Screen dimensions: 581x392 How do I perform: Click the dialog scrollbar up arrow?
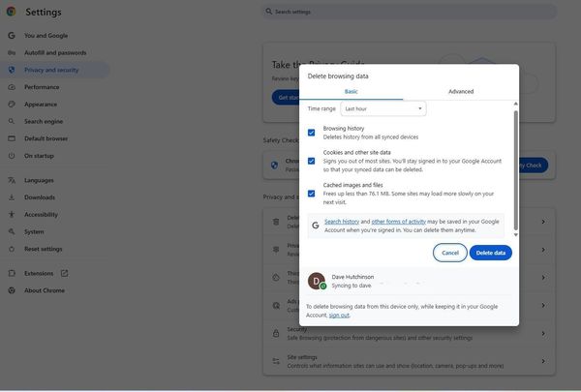tap(515, 104)
